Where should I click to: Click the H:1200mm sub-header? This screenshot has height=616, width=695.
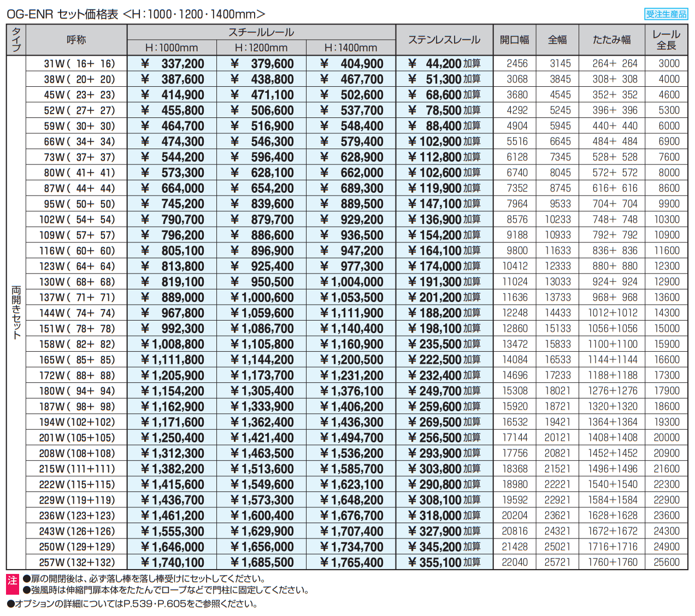(261, 48)
